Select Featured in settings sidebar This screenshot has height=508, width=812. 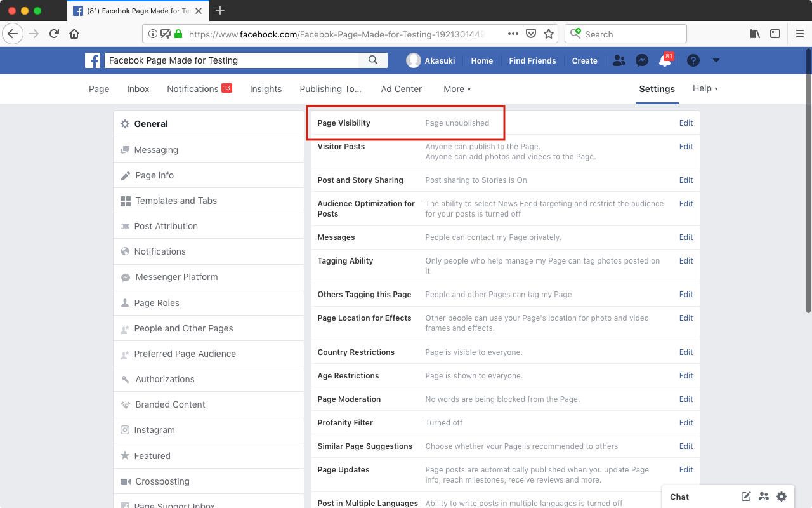(209, 456)
